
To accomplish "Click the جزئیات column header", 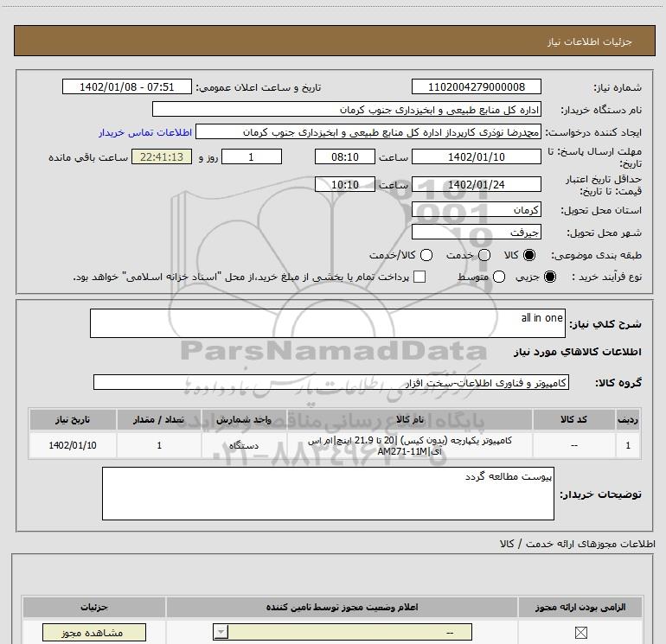I will point(94,607).
